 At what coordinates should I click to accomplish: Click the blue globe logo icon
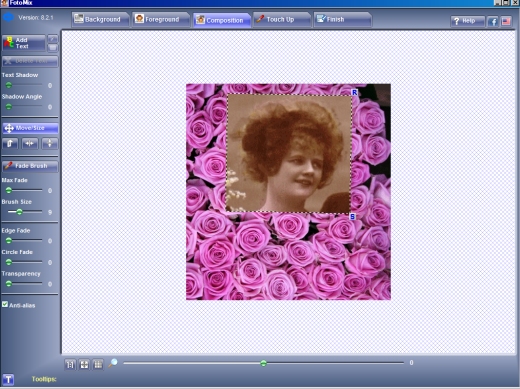[x=8, y=17]
